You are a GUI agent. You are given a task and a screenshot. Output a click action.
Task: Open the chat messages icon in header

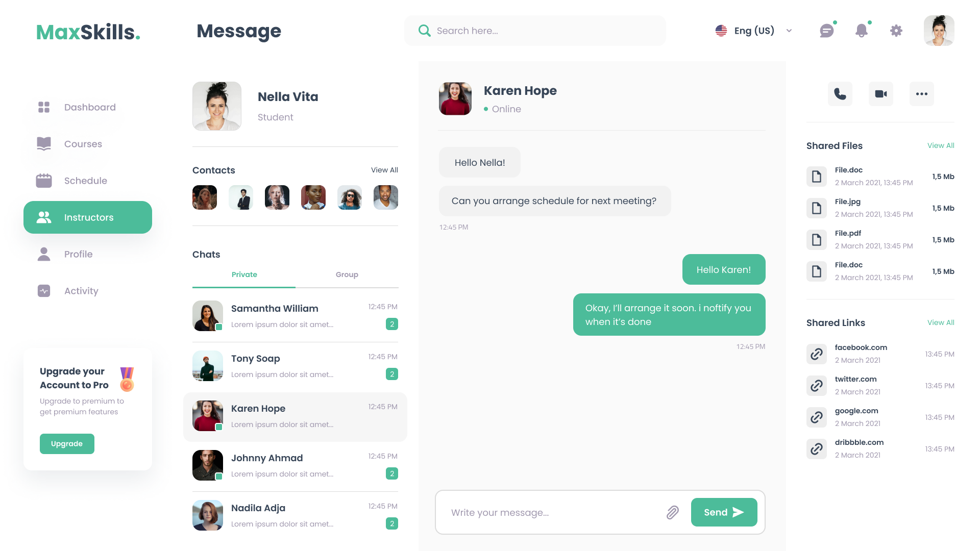click(x=827, y=31)
